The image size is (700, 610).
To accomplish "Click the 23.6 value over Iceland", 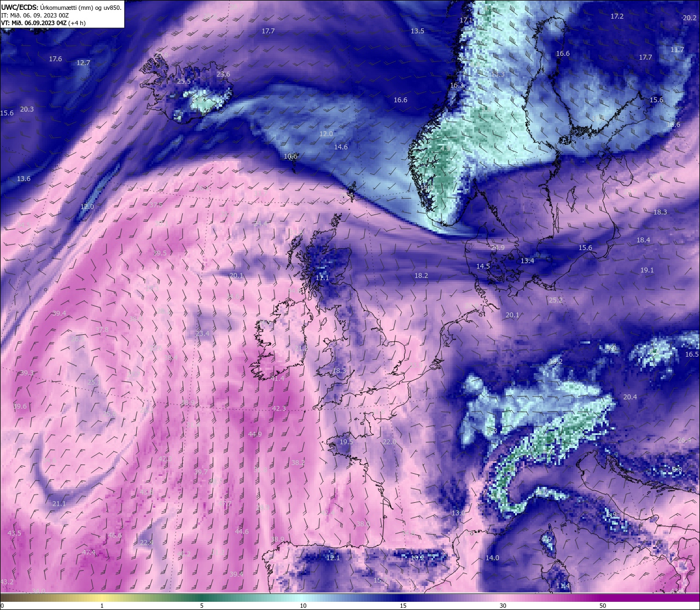I will (223, 74).
